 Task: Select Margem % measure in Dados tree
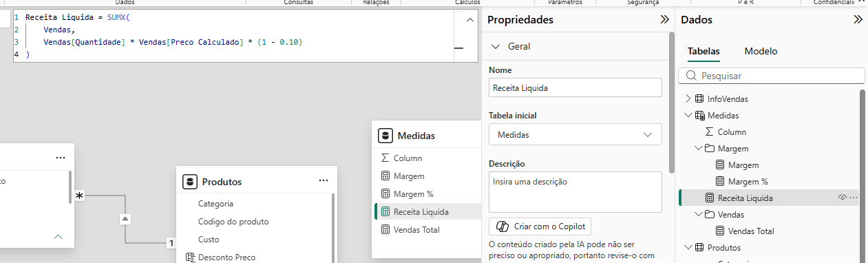click(748, 182)
